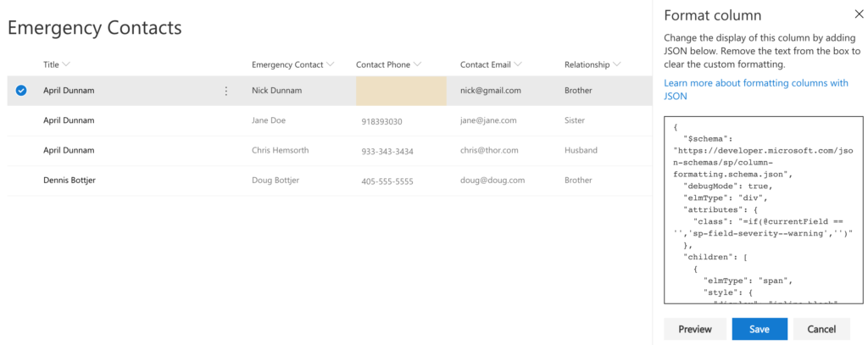Click the Save button

point(759,329)
